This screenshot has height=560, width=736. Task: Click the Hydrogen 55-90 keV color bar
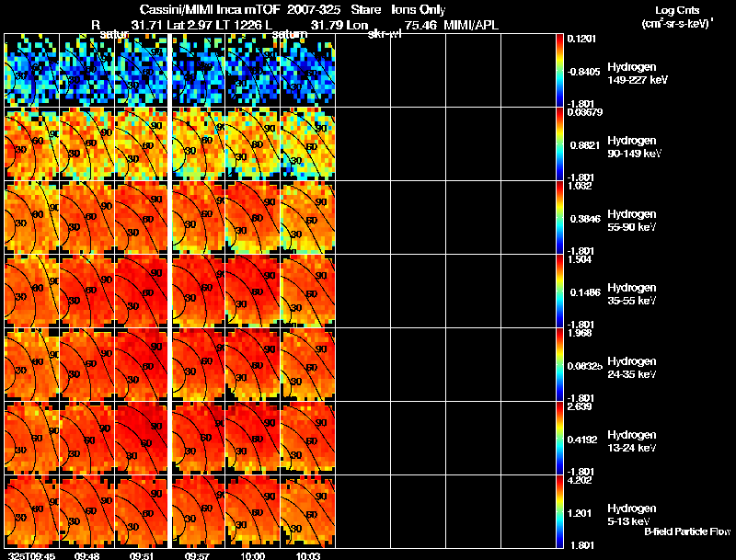559,218
